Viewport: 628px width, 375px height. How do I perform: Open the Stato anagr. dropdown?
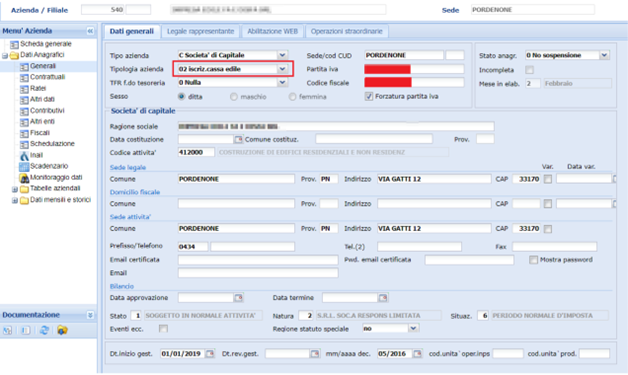click(x=604, y=55)
